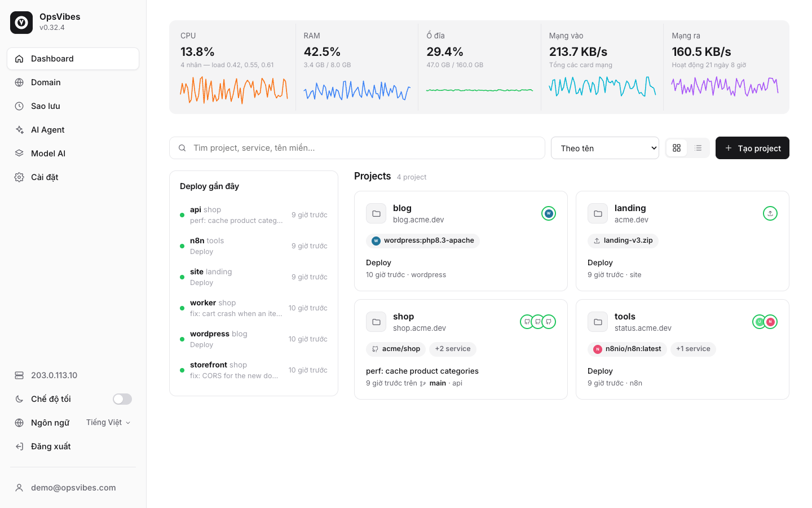Click the CPU usage chart
Image resolution: width=812 pixels, height=508 pixels.
(234, 90)
